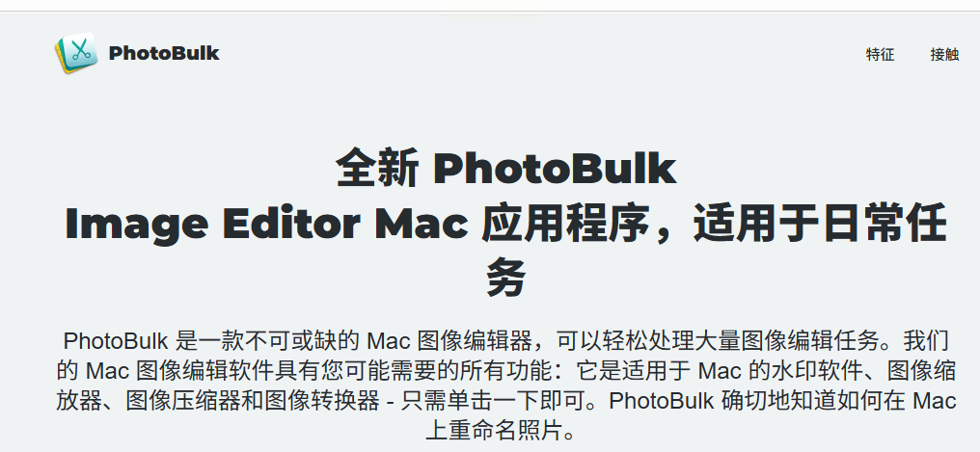
Task: Click the PhotoBulk scissors logo icon
Action: (75, 53)
